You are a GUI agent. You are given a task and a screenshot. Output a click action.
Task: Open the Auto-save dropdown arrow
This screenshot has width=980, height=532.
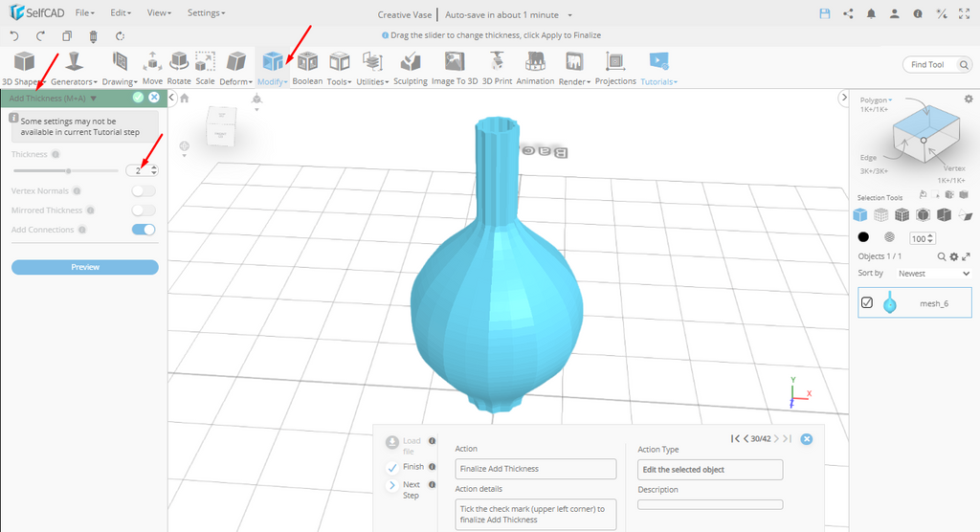570,15
